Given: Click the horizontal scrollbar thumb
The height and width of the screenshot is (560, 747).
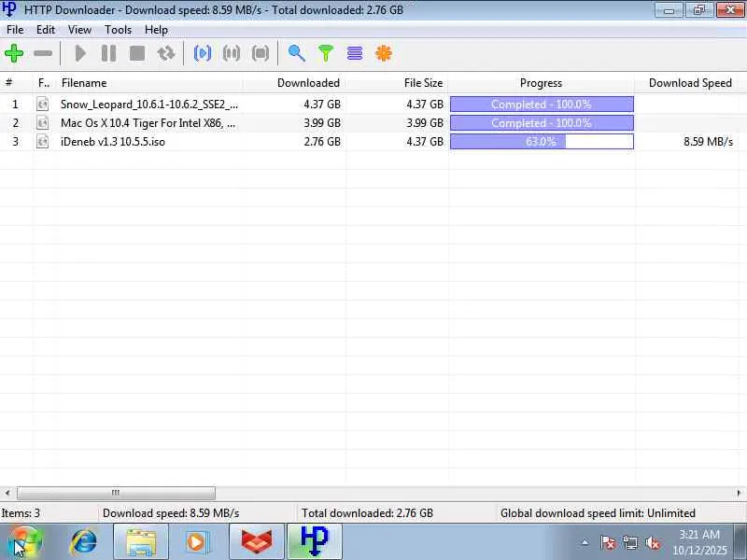Looking at the screenshot, I should point(116,493).
